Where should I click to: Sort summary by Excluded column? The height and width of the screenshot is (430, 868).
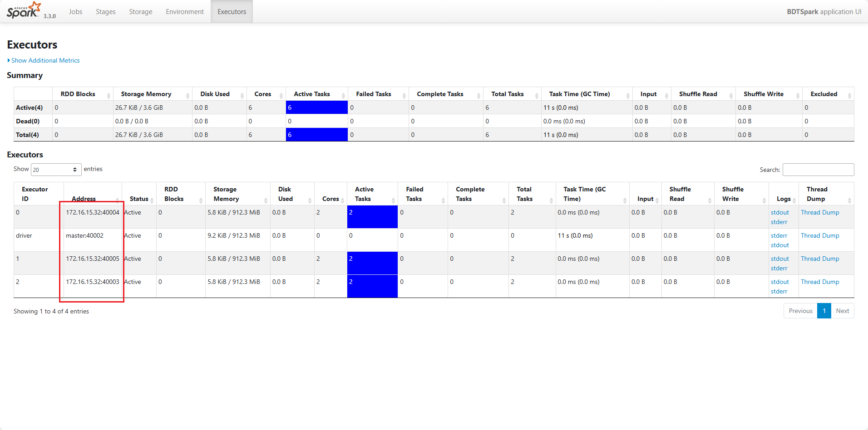pos(828,94)
